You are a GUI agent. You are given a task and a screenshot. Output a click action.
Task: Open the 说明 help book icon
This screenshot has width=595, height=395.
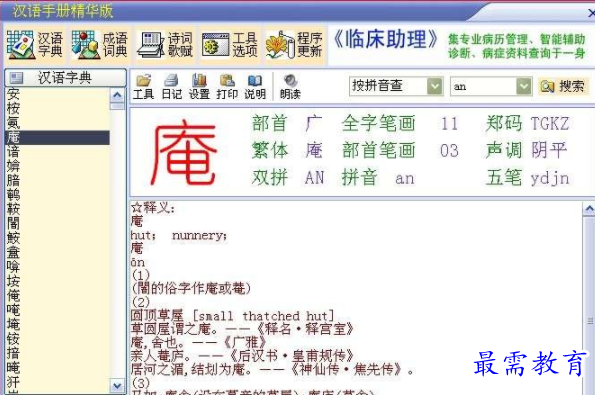pyautogui.click(x=255, y=87)
